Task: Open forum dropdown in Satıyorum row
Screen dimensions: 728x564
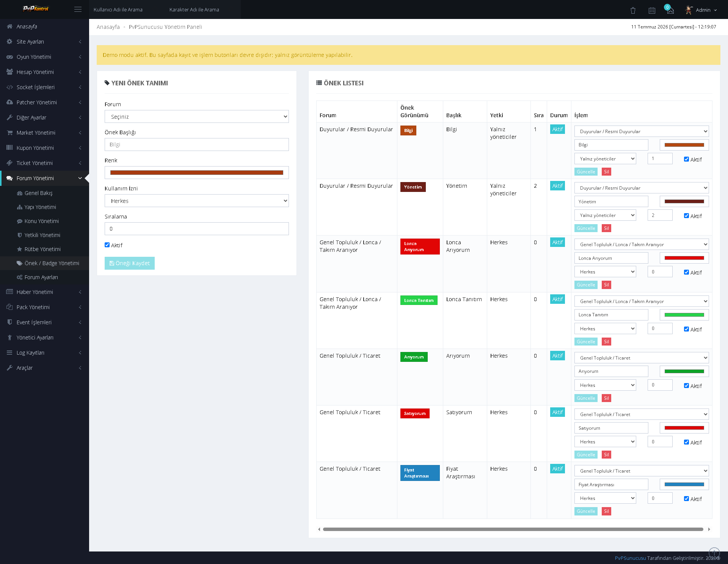Action: pos(642,415)
